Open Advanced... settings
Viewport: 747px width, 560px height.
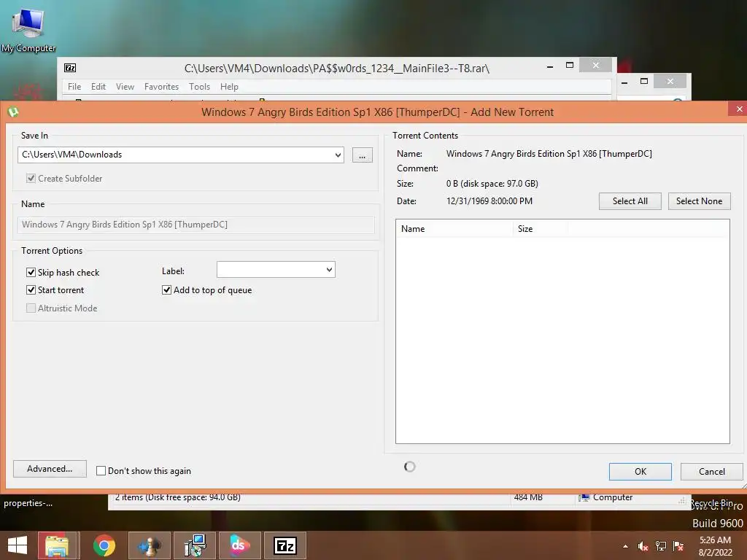[50, 469]
